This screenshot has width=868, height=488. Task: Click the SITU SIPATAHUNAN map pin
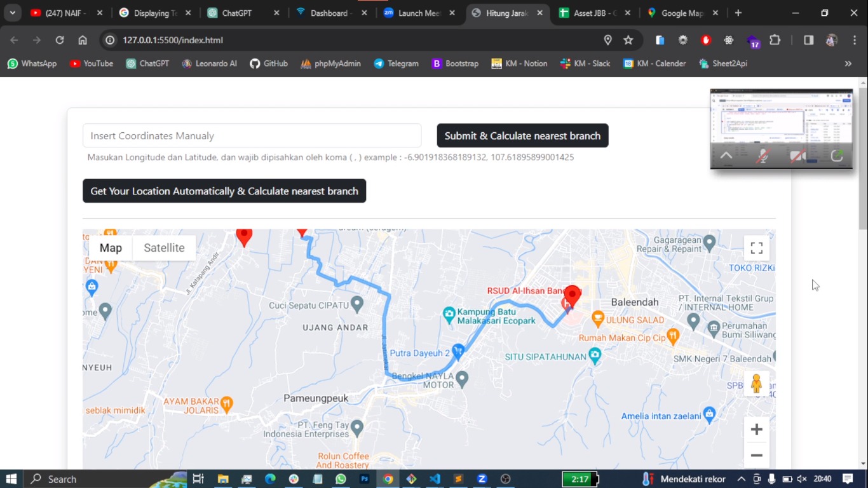click(x=595, y=356)
